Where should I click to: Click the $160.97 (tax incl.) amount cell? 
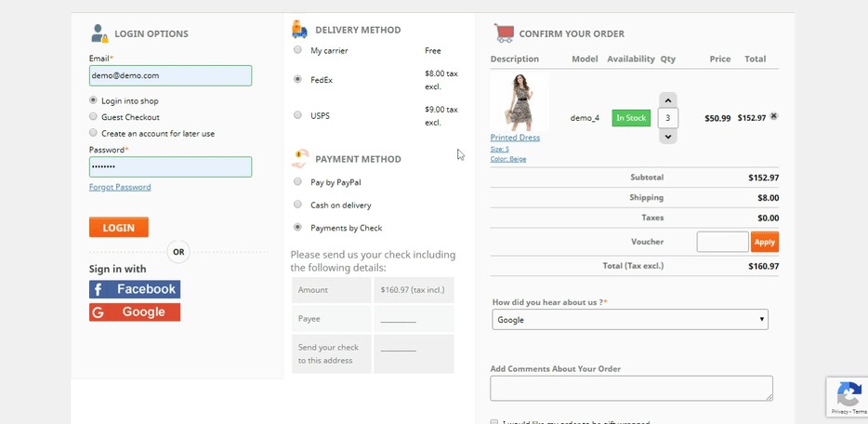coord(414,290)
